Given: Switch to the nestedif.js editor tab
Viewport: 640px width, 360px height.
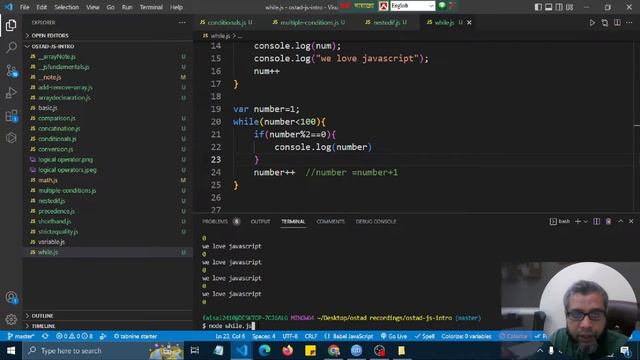Looking at the screenshot, I should 386,22.
